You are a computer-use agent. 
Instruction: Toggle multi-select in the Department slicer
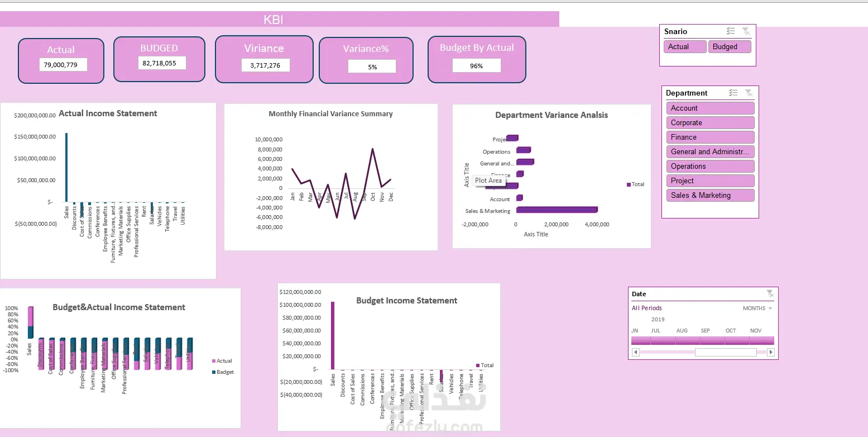click(x=733, y=93)
